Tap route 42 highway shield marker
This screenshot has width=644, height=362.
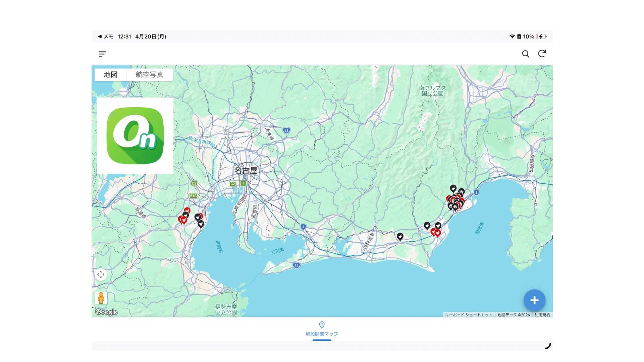click(x=296, y=265)
